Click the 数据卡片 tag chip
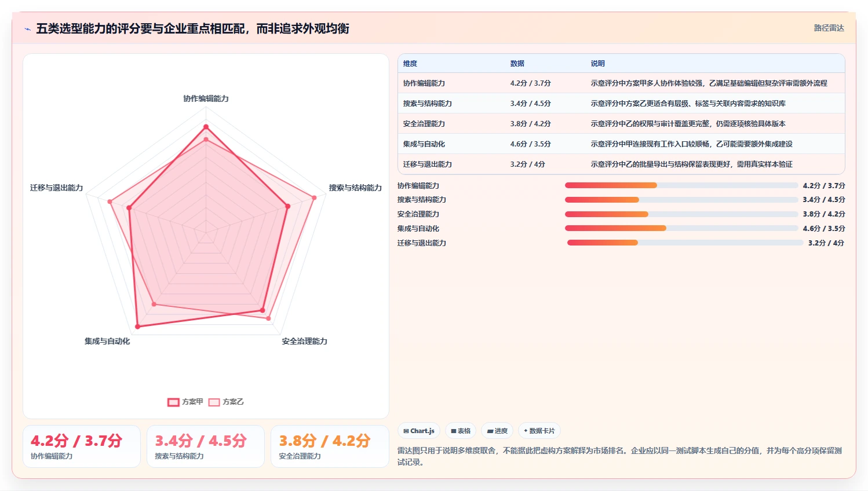Screen dimensions: 868x491 539,431
